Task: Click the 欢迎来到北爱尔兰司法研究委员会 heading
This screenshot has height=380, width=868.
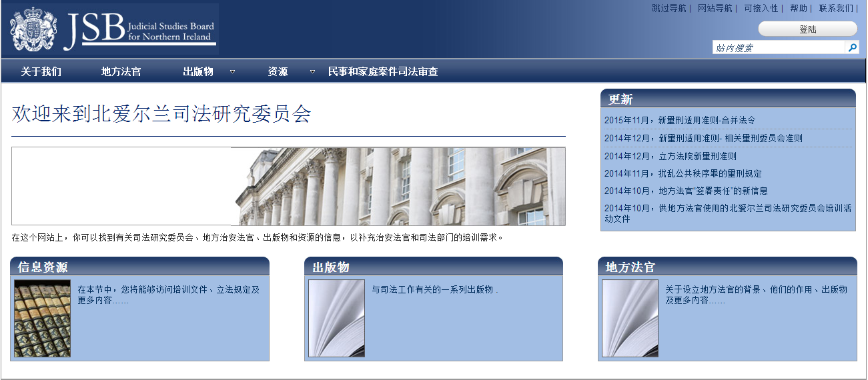Action: 161,114
